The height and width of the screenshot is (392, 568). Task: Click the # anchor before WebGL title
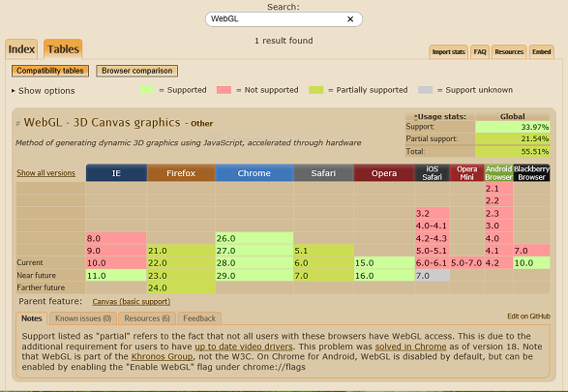tap(17, 124)
